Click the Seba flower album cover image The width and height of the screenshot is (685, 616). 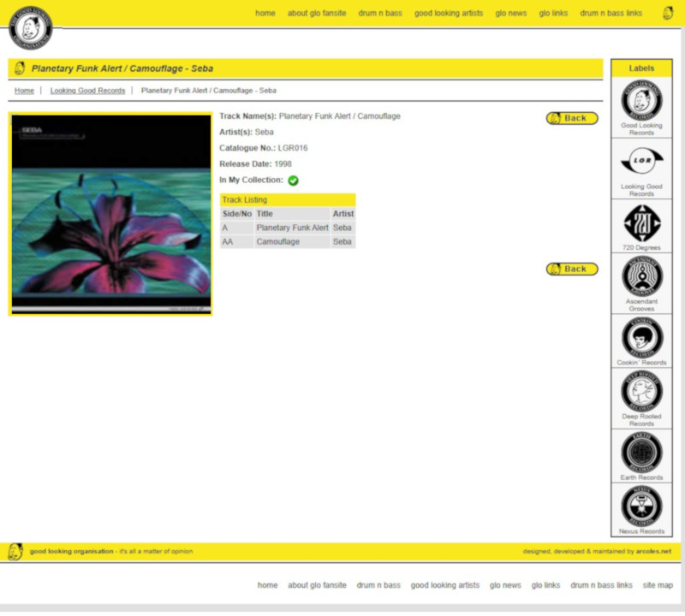click(110, 214)
